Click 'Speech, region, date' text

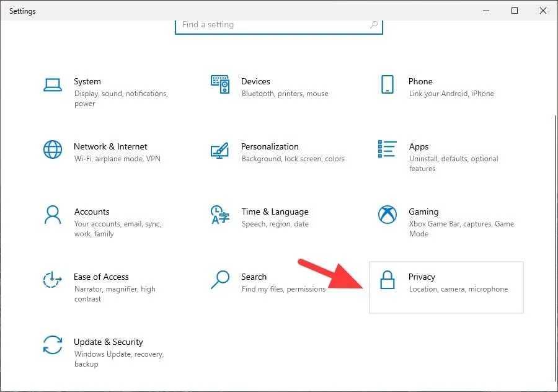[275, 224]
